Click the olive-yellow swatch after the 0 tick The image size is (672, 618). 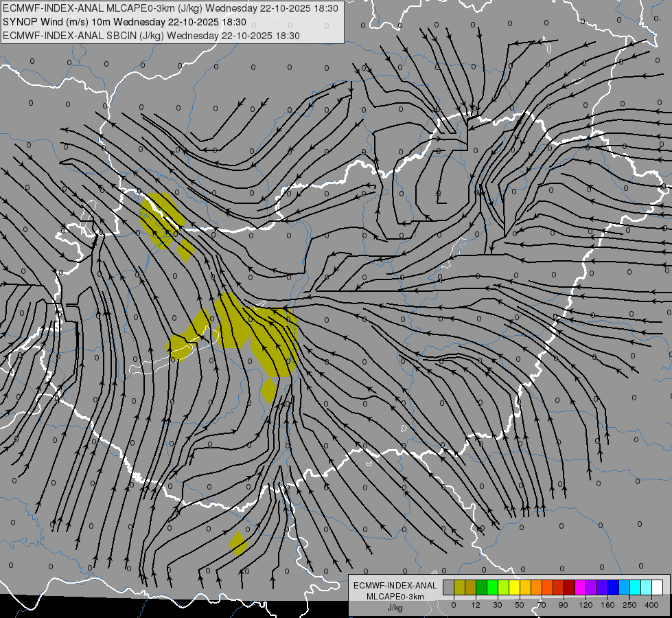(459, 587)
